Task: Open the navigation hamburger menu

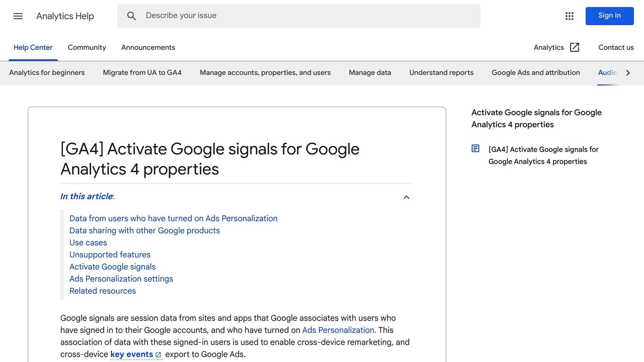Action: [x=18, y=16]
